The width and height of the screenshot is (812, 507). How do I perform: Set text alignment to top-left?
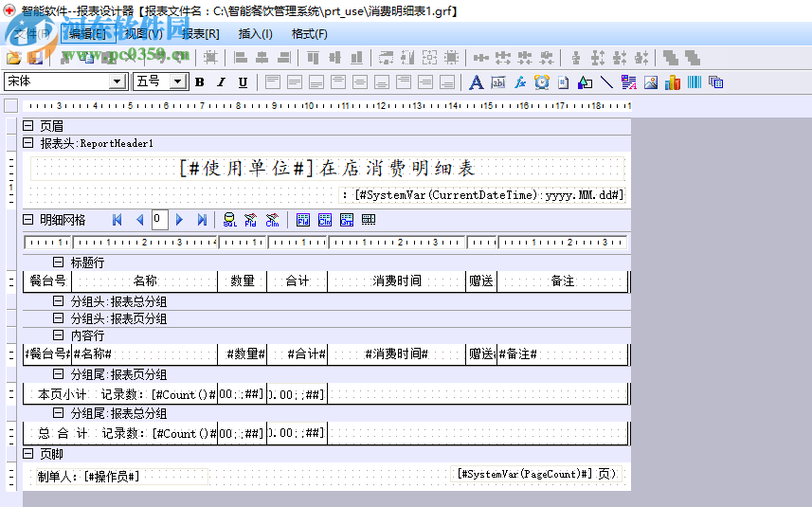click(273, 82)
